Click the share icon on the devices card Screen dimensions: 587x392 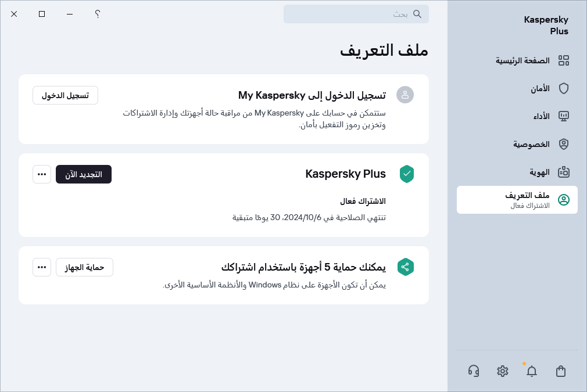406,267
